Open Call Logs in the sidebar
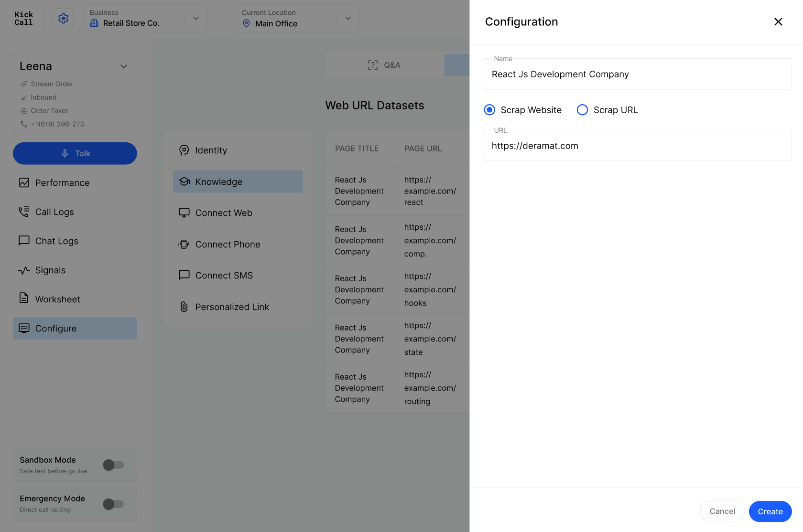 pyautogui.click(x=75, y=212)
